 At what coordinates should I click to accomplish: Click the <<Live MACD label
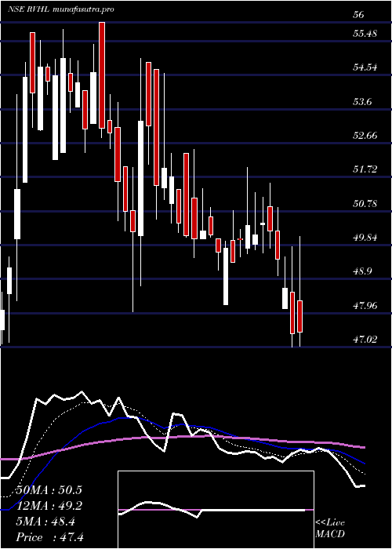click(x=330, y=529)
